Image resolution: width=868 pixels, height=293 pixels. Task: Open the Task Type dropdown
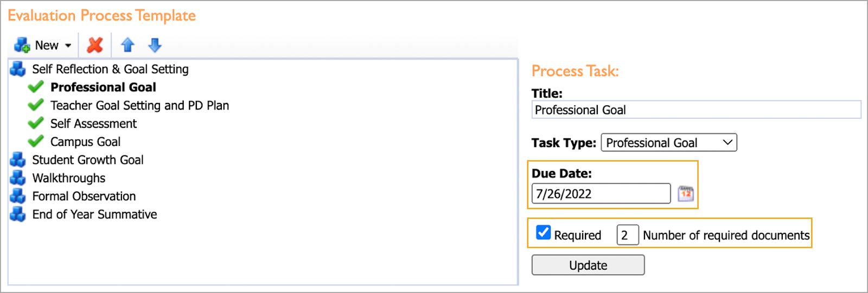click(x=669, y=143)
